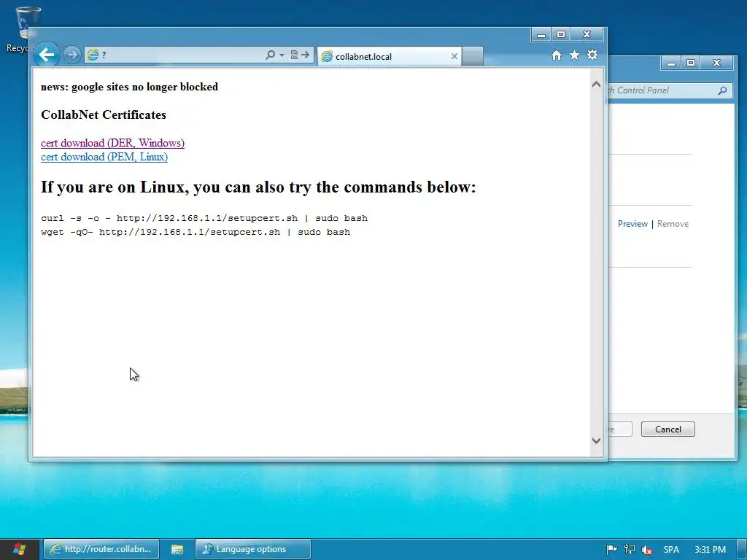Open Action Center flag tray icon
The width and height of the screenshot is (747, 560).
coord(612,550)
